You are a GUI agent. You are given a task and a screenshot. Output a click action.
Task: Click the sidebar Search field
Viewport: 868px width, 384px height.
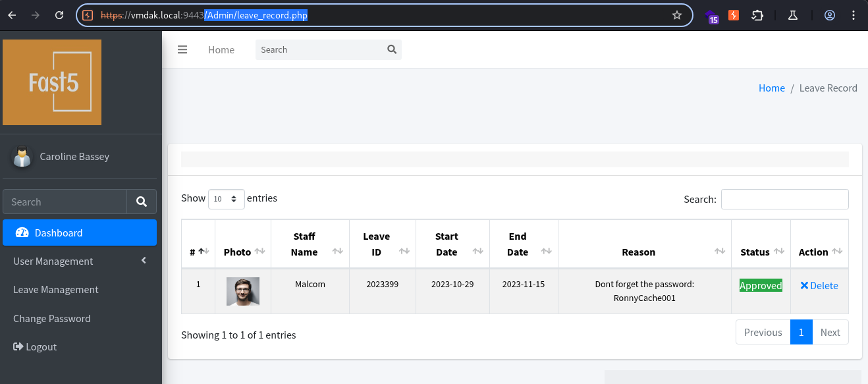point(65,202)
